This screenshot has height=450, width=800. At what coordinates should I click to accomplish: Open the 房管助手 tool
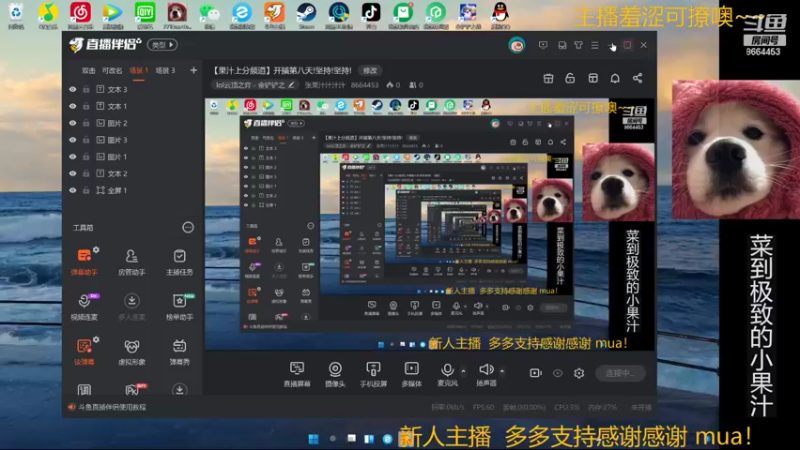132,262
